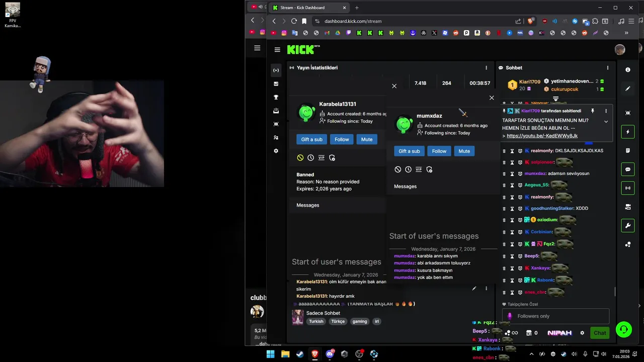Open settings gear in left sidebar

point(276,151)
